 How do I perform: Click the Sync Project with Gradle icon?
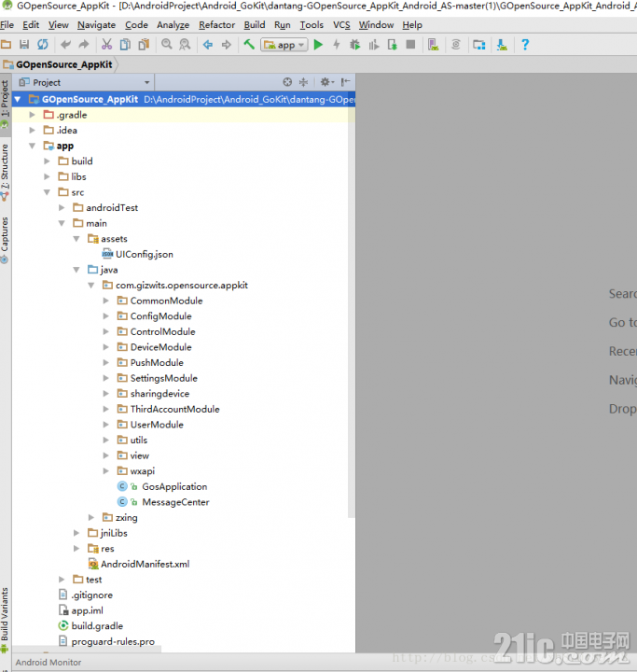click(x=456, y=45)
